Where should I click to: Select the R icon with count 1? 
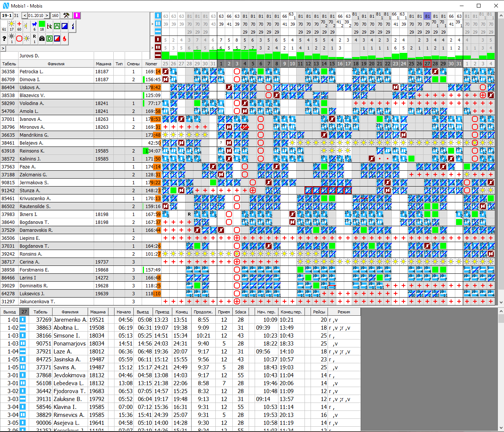pyautogui.click(x=34, y=38)
